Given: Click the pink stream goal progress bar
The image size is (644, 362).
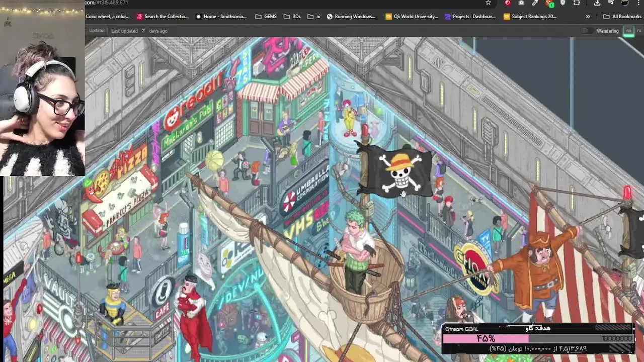Looking at the screenshot, I should point(486,338).
